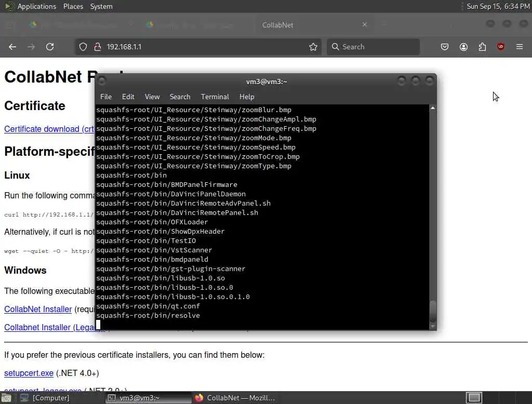
Task: Click the line ending in zoomToCrop.bmp
Action: (198, 157)
